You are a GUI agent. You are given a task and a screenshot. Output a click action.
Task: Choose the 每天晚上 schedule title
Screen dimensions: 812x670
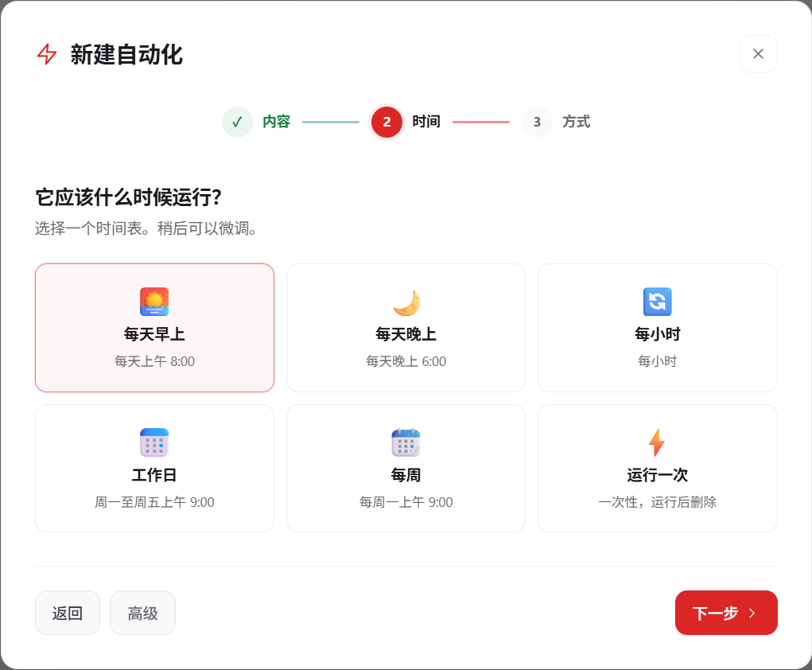[406, 334]
